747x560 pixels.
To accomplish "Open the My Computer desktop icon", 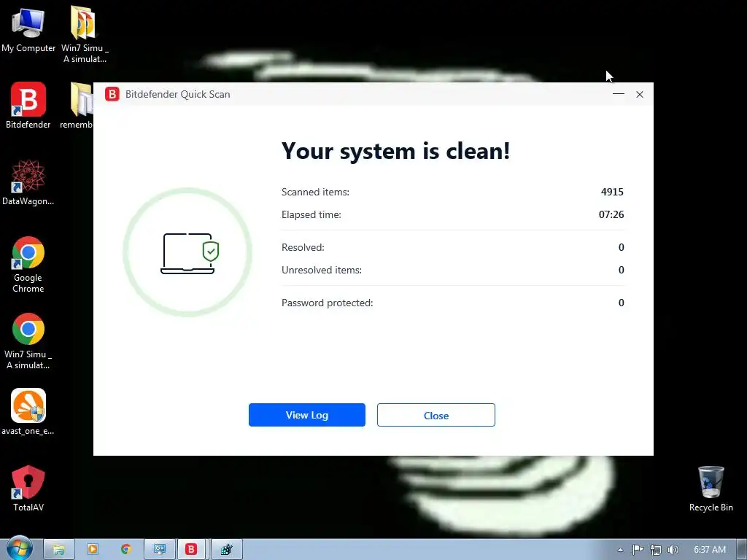I will (28, 29).
